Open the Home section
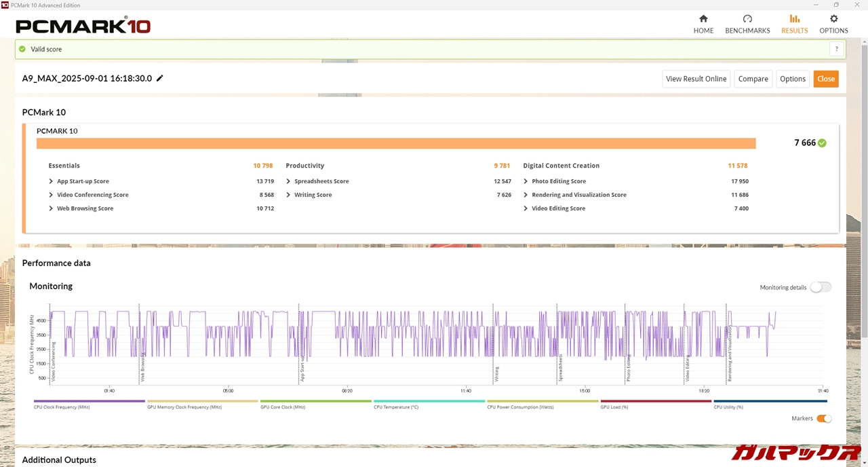 (703, 24)
